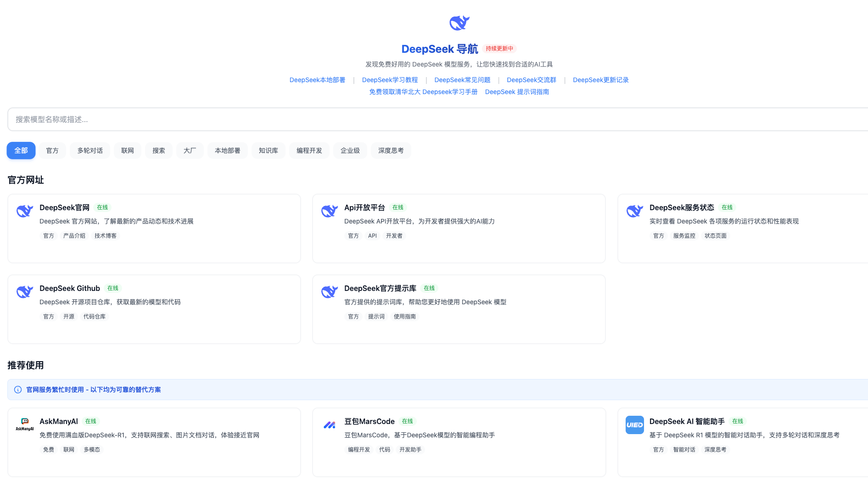Filter by 联网 category

(x=128, y=151)
